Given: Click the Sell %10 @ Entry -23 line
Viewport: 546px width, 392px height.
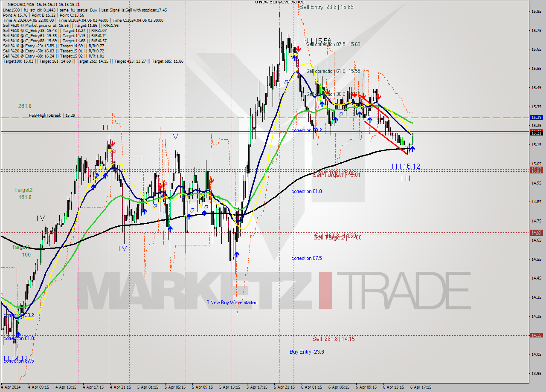Looking at the screenshot, I should pos(53,46).
